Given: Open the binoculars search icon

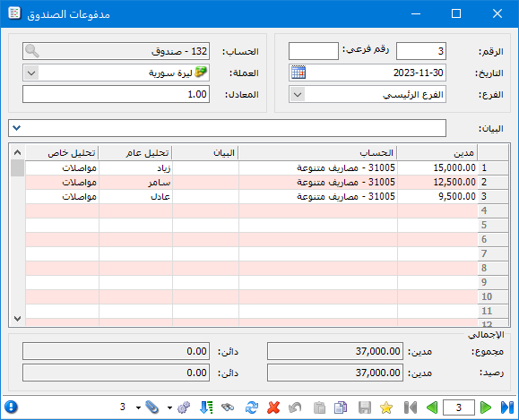Looking at the screenshot, I should 228,407.
